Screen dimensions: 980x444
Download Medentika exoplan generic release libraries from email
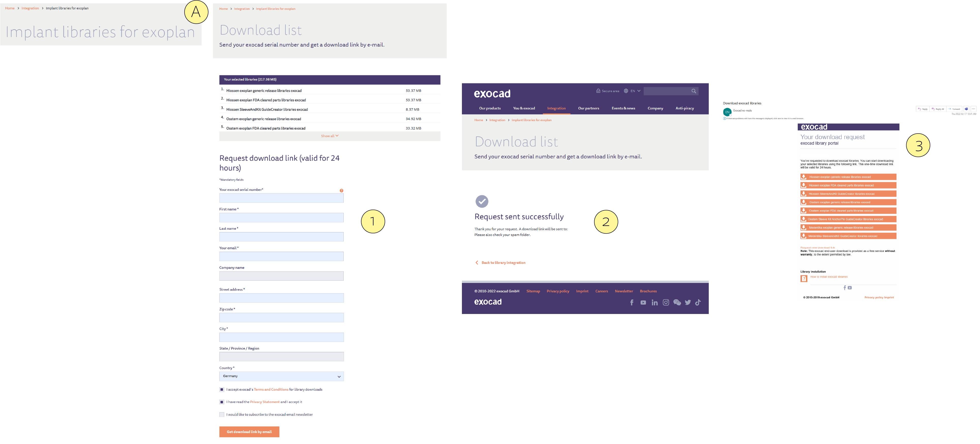coord(848,228)
